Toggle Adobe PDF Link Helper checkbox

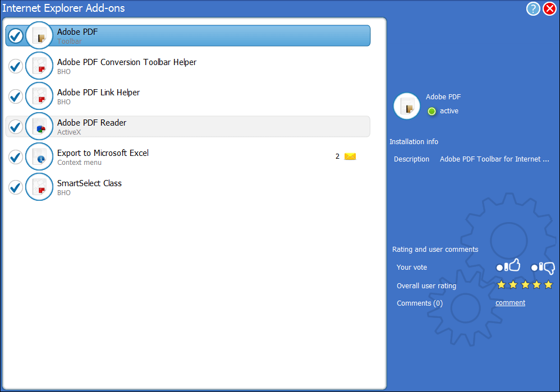(x=16, y=96)
